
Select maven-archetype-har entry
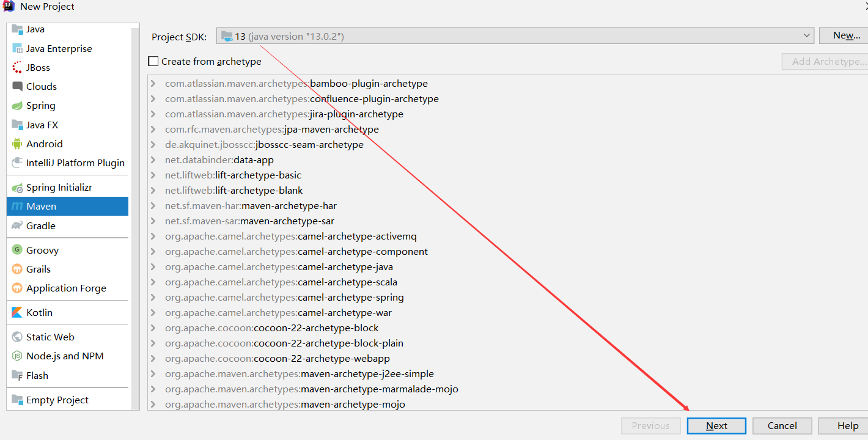pos(251,206)
